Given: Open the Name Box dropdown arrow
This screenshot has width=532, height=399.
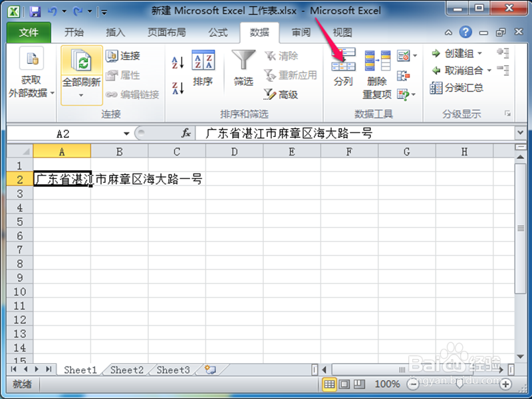Looking at the screenshot, I should [126, 134].
